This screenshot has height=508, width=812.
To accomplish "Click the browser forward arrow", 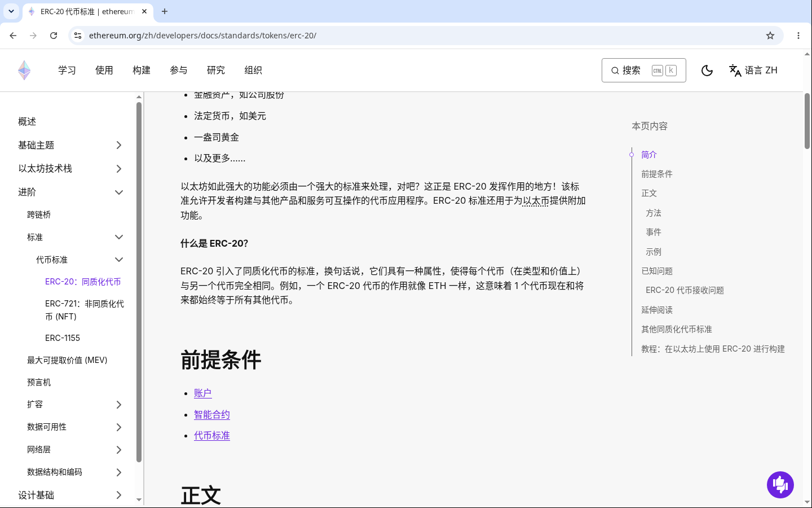I will (33, 36).
